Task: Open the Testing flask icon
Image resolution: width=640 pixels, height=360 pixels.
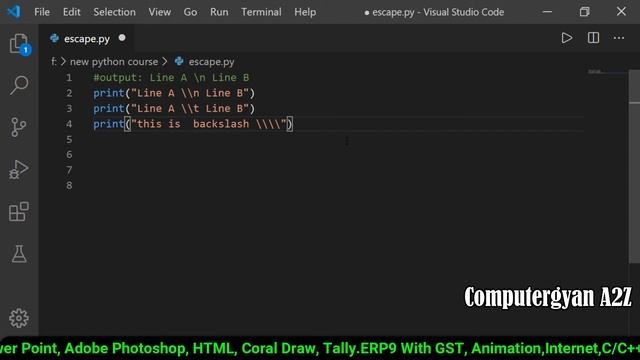Action: [19, 254]
